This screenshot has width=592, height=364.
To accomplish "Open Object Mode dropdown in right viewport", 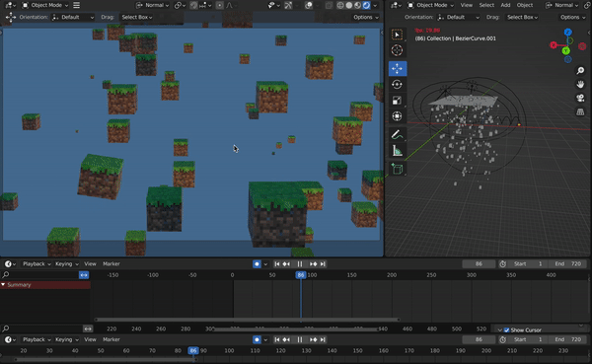I will tap(430, 5).
